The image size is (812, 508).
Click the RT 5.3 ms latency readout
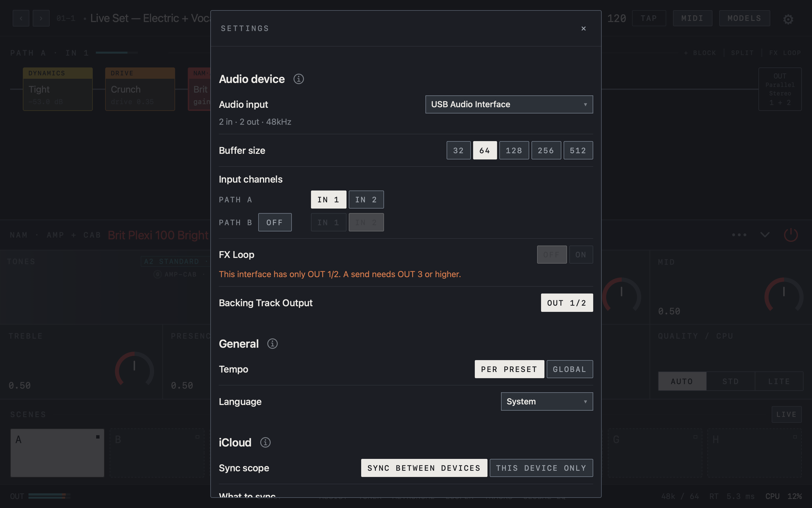click(732, 496)
